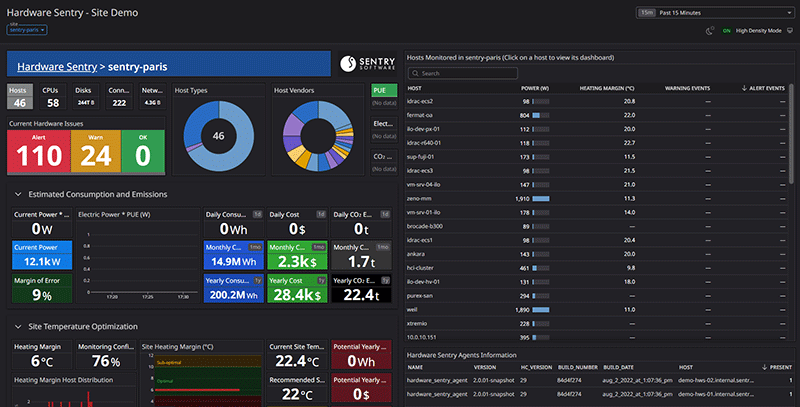Click Current Site Temperature 22.4°C tile

297,354
